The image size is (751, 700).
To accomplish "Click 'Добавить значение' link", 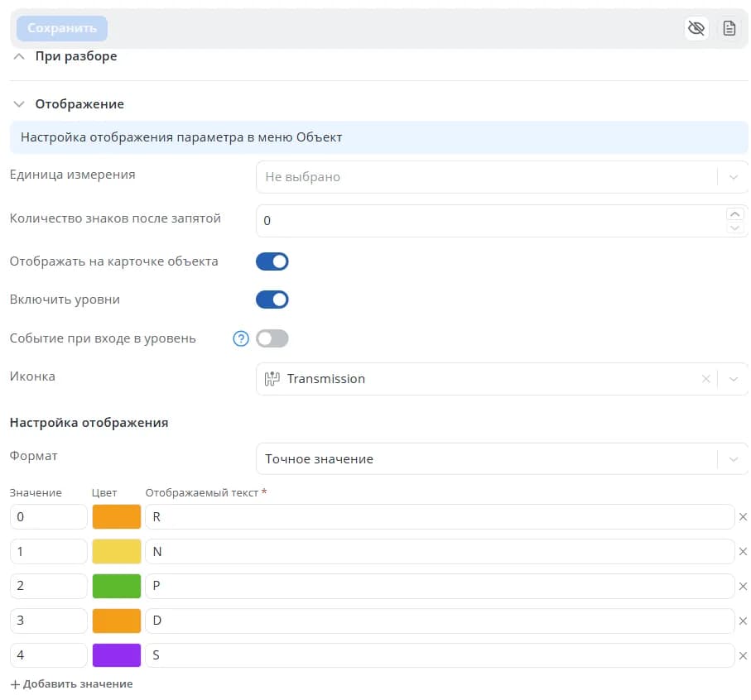I will tap(72, 684).
